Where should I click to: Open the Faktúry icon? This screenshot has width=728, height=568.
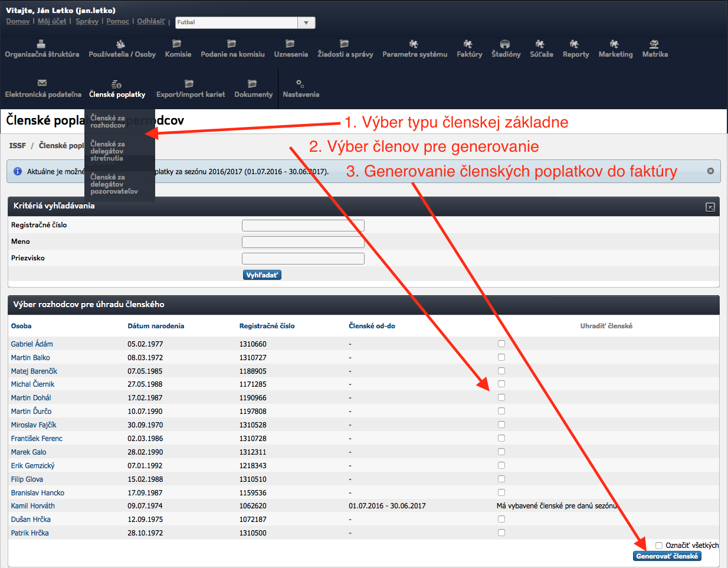pos(468,44)
